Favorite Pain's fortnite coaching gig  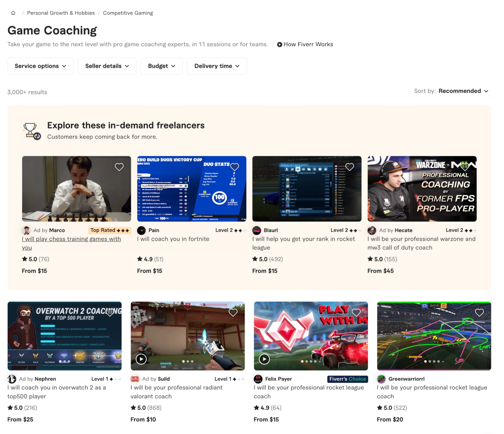point(234,167)
